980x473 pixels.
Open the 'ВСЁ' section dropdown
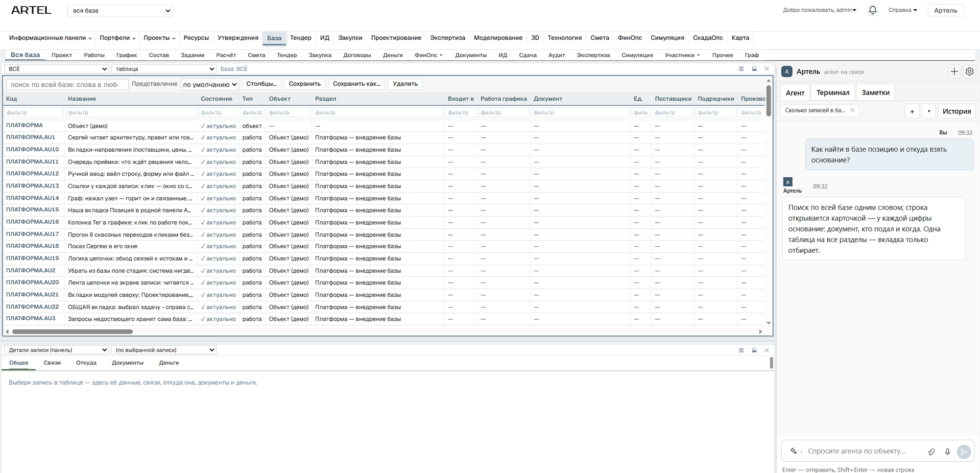point(57,69)
